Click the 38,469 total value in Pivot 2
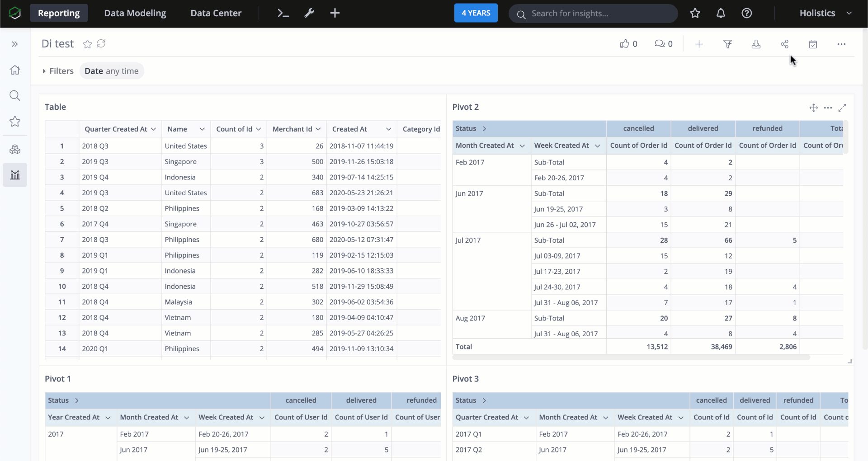Screen dimensions: 868x461 pyautogui.click(x=721, y=347)
